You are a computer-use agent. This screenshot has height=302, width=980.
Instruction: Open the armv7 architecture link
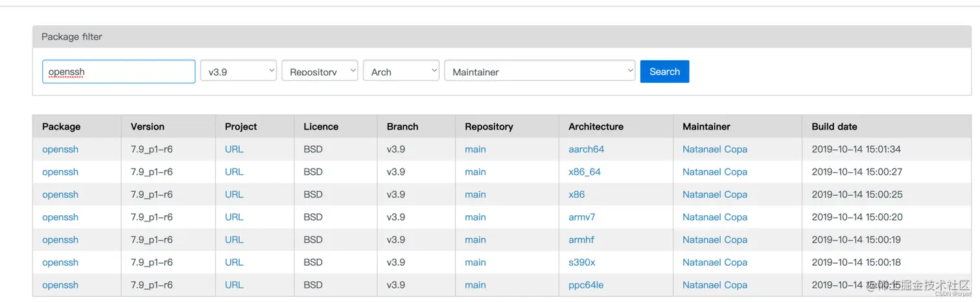pyautogui.click(x=581, y=217)
